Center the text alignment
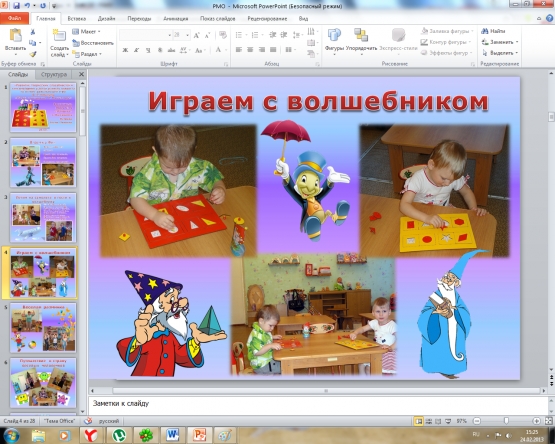555x444 pixels. point(250,50)
